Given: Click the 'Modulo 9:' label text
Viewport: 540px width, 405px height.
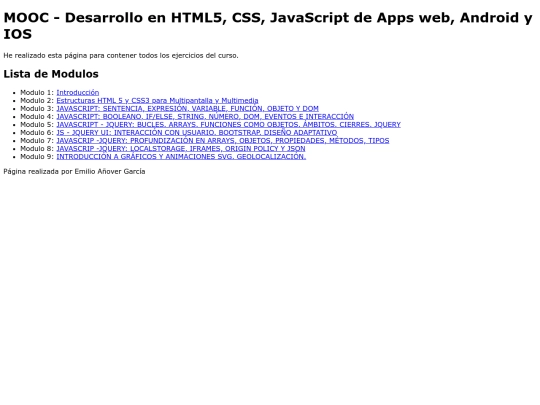Looking at the screenshot, I should pos(37,156).
